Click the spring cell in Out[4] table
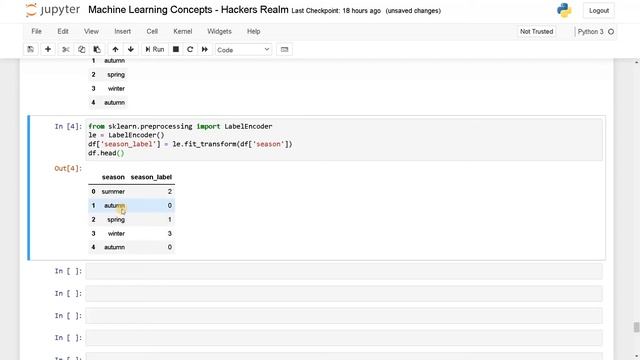 116,220
